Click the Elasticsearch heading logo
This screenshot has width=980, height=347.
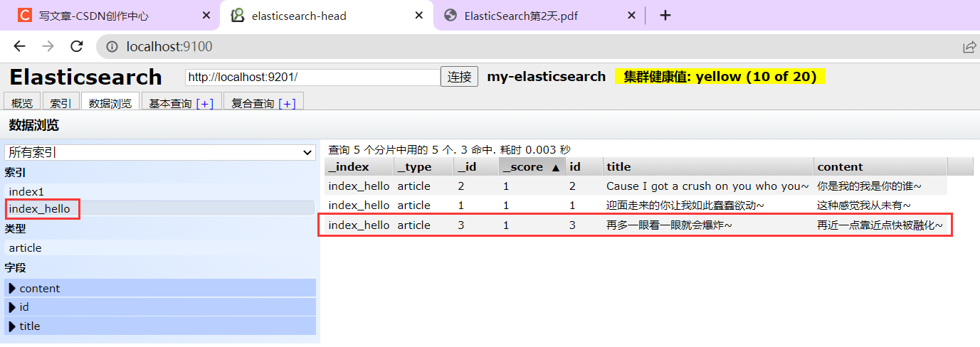[x=86, y=77]
